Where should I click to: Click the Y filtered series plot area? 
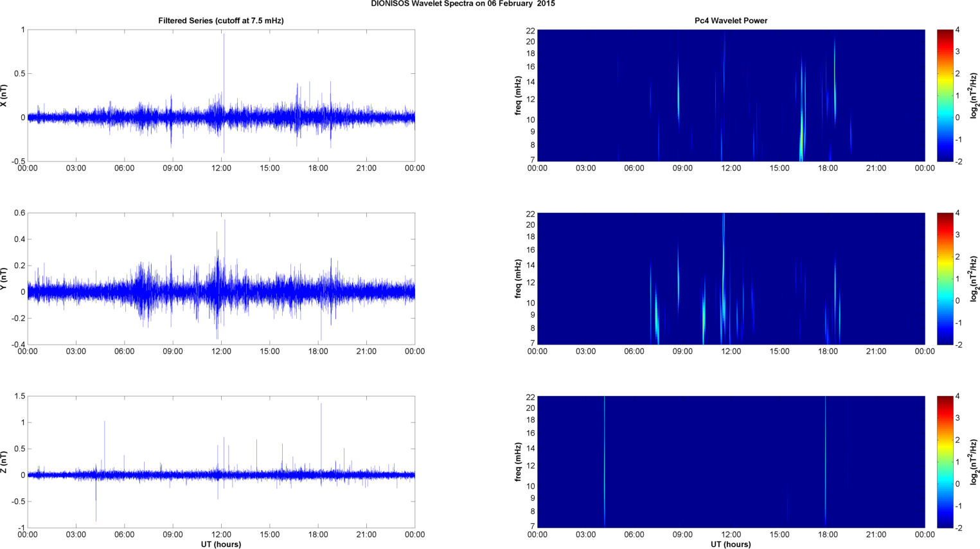221,278
